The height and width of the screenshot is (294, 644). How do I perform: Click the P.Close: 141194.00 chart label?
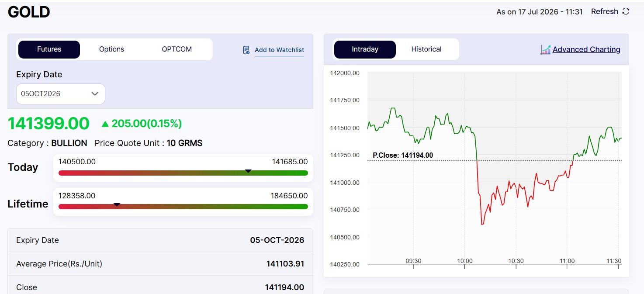tap(403, 155)
